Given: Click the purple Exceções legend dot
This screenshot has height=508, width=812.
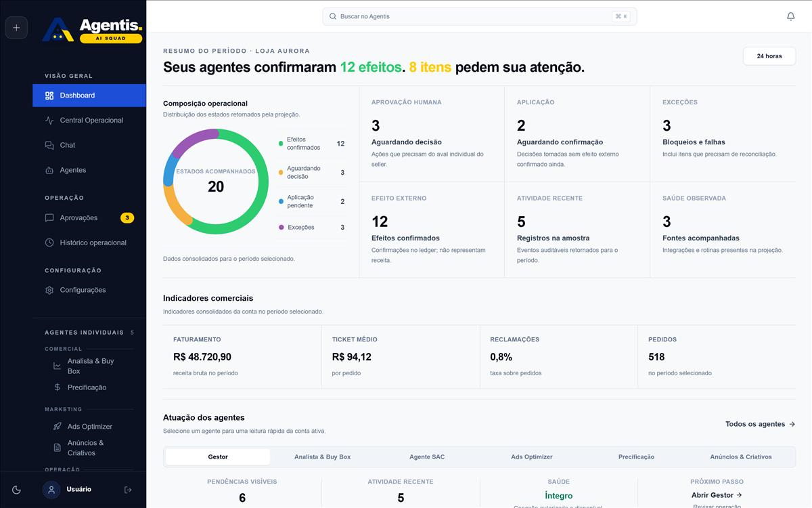Looking at the screenshot, I should pos(281,228).
